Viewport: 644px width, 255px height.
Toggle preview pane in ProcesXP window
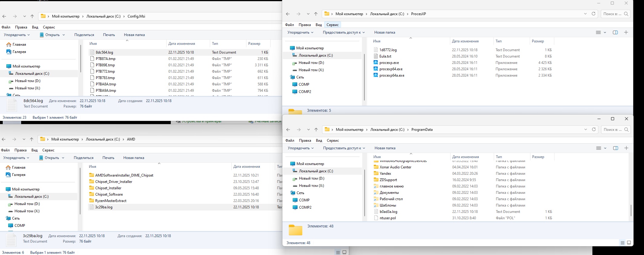click(x=615, y=32)
